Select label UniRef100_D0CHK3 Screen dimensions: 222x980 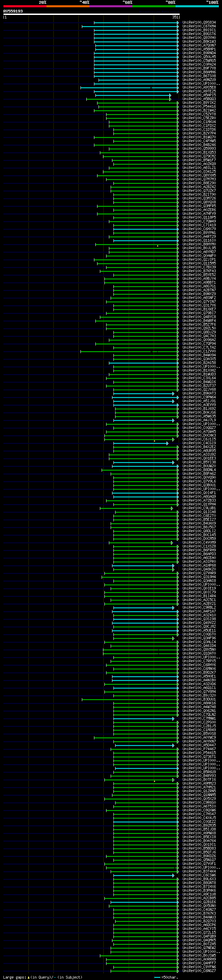pos(199,436)
